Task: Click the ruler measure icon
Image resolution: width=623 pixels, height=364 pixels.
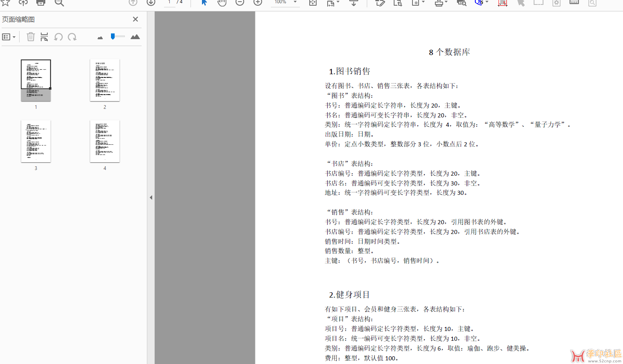Action: point(574,2)
